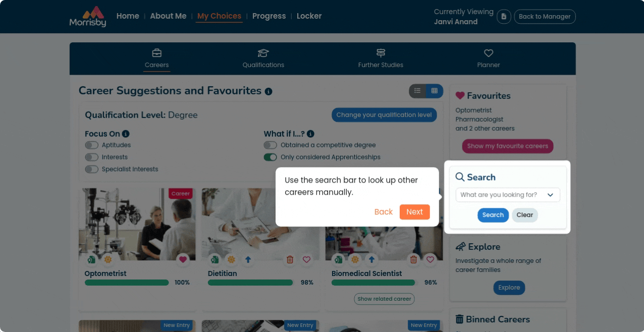Click the blue up-arrow on Dietitian card
Viewport: 644px width, 332px height.
248,259
